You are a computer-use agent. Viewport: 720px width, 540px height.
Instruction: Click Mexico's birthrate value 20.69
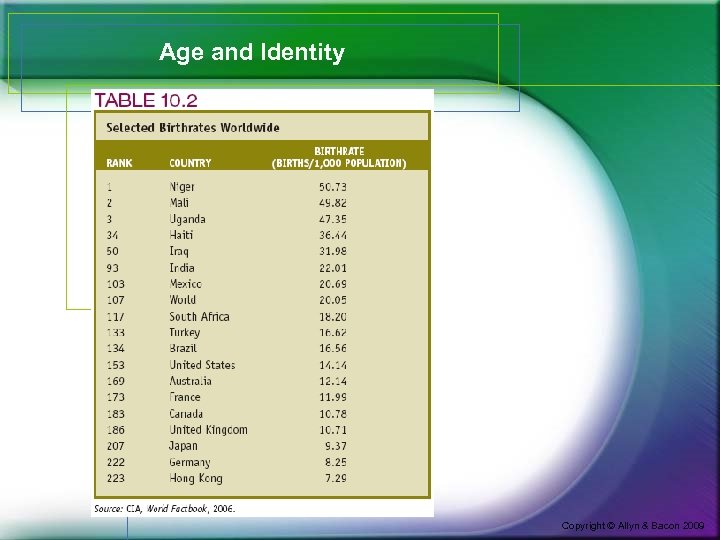click(333, 284)
